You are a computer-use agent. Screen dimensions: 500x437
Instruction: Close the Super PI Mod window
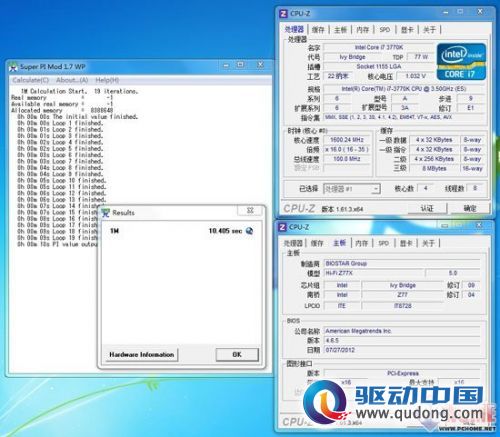260,65
